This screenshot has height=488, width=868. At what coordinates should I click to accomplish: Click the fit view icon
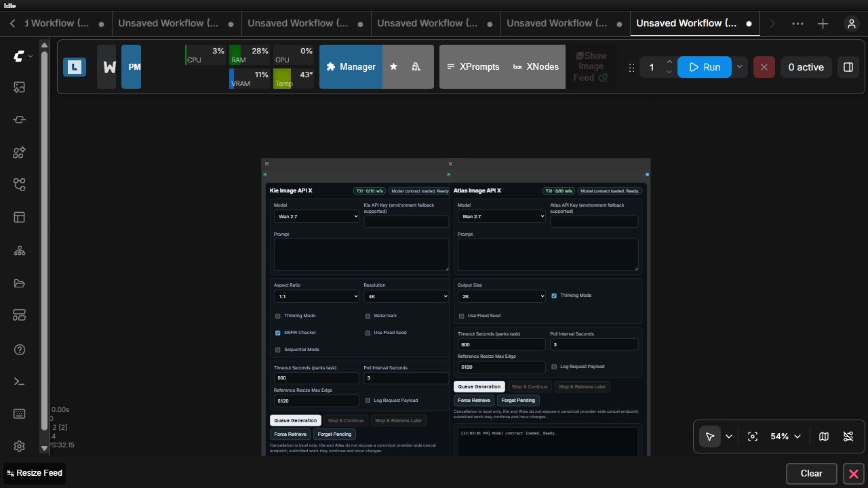click(753, 436)
